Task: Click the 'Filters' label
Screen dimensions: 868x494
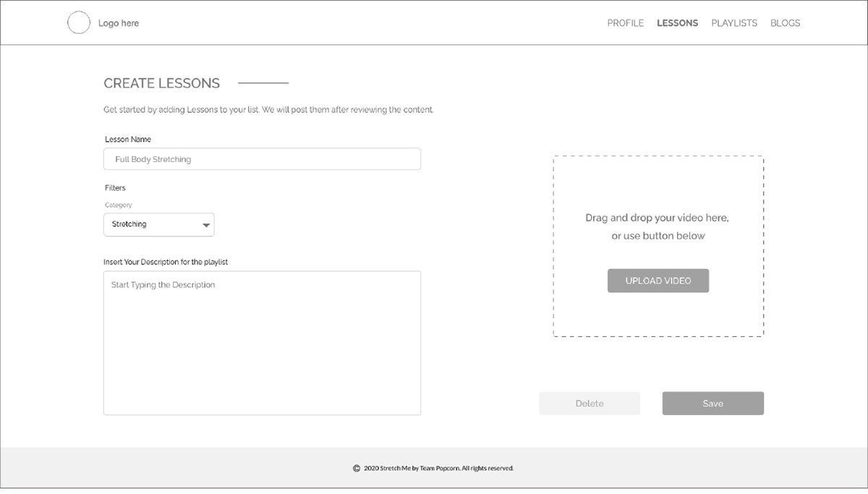Action: coord(115,188)
